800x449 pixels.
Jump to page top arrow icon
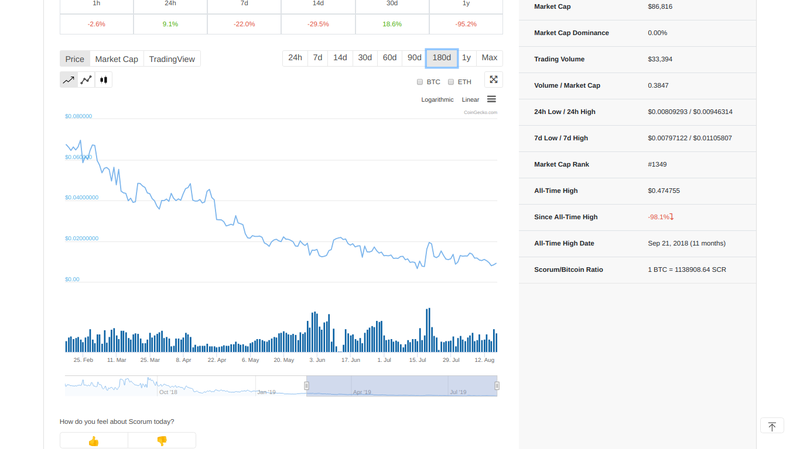(x=771, y=426)
